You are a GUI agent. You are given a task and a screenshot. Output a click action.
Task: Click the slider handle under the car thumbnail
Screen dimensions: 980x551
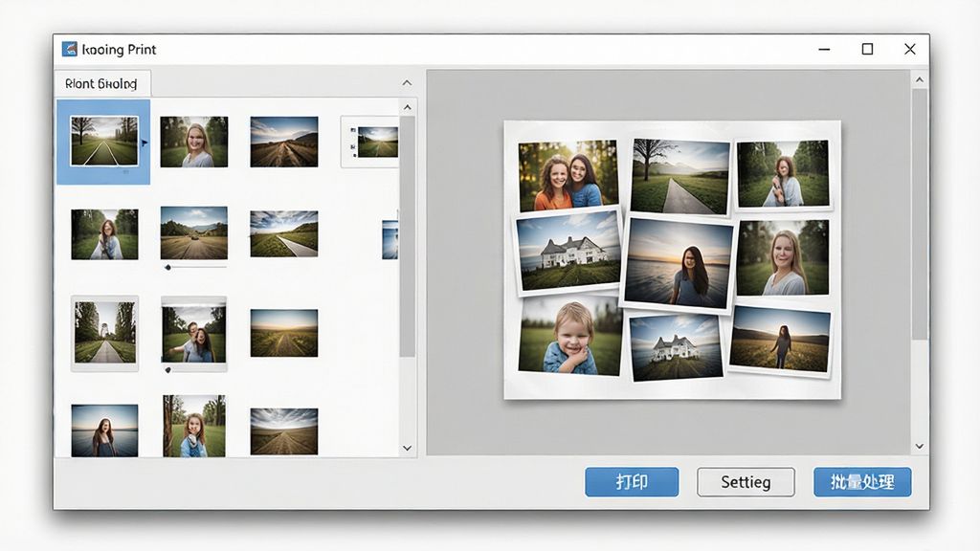click(168, 268)
